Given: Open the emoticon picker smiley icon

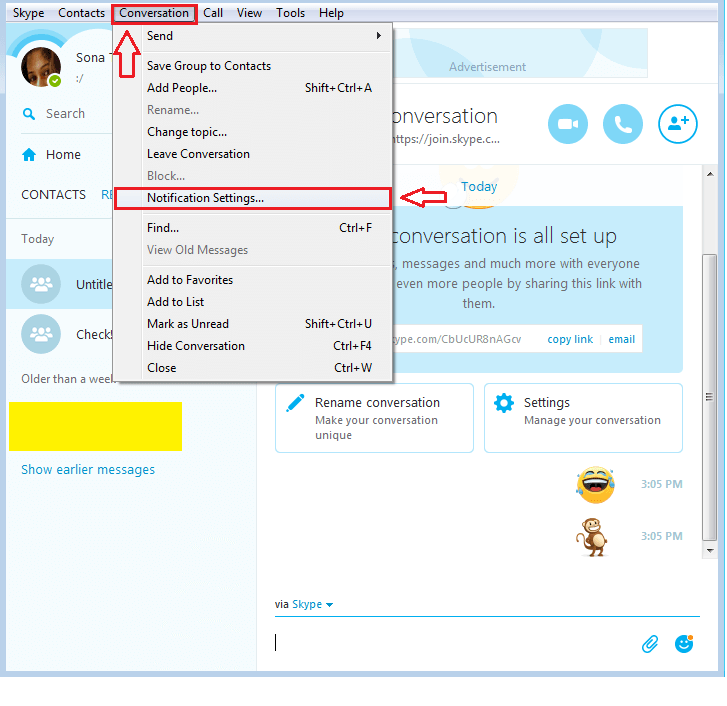Looking at the screenshot, I should (x=684, y=643).
